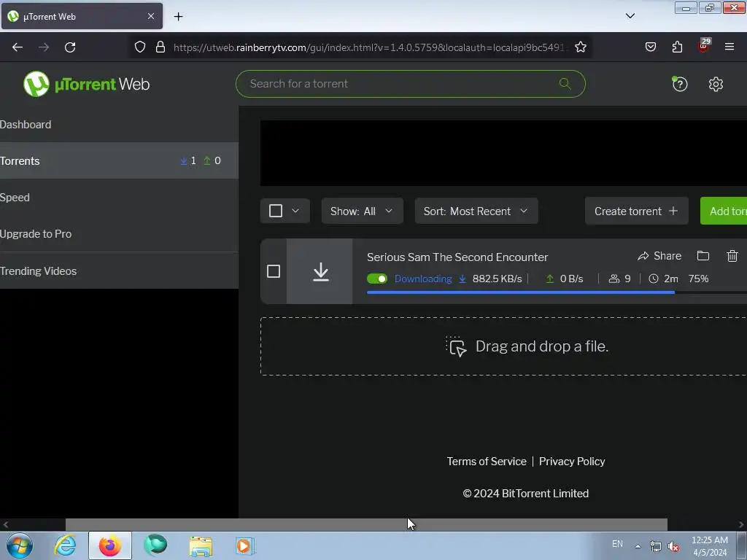Image resolution: width=747 pixels, height=560 pixels.
Task: Open Trending Videos in the sidebar
Action: [119, 271]
